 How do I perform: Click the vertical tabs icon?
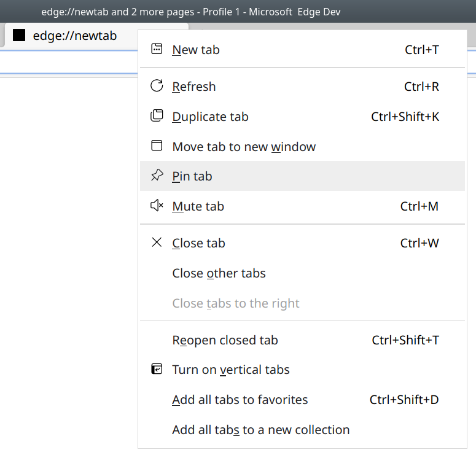pos(157,369)
